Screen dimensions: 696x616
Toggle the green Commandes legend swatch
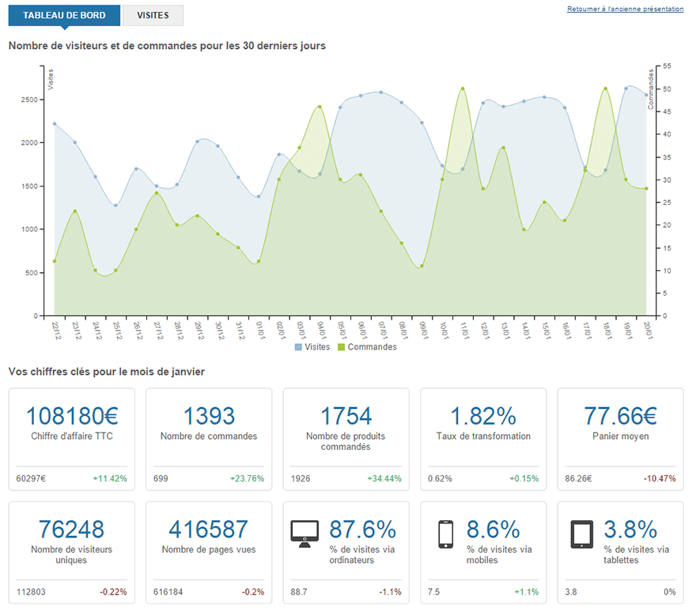pyautogui.click(x=342, y=347)
